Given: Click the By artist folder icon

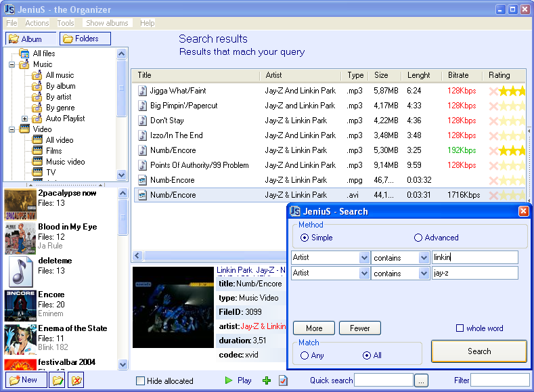Looking at the screenshot, I should coord(37,97).
